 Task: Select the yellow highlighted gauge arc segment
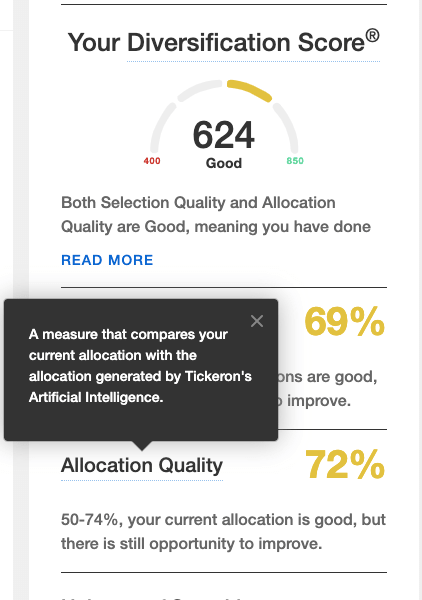pyautogui.click(x=249, y=90)
